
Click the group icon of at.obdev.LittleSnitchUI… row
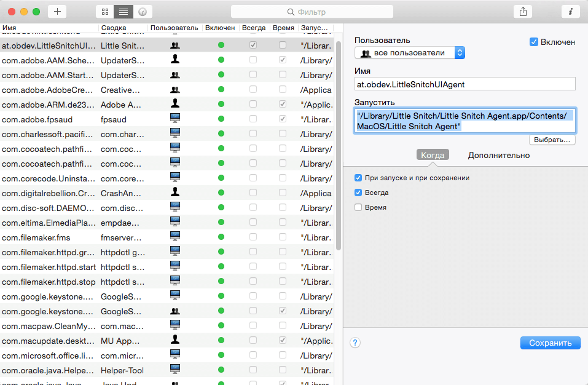pyautogui.click(x=174, y=46)
